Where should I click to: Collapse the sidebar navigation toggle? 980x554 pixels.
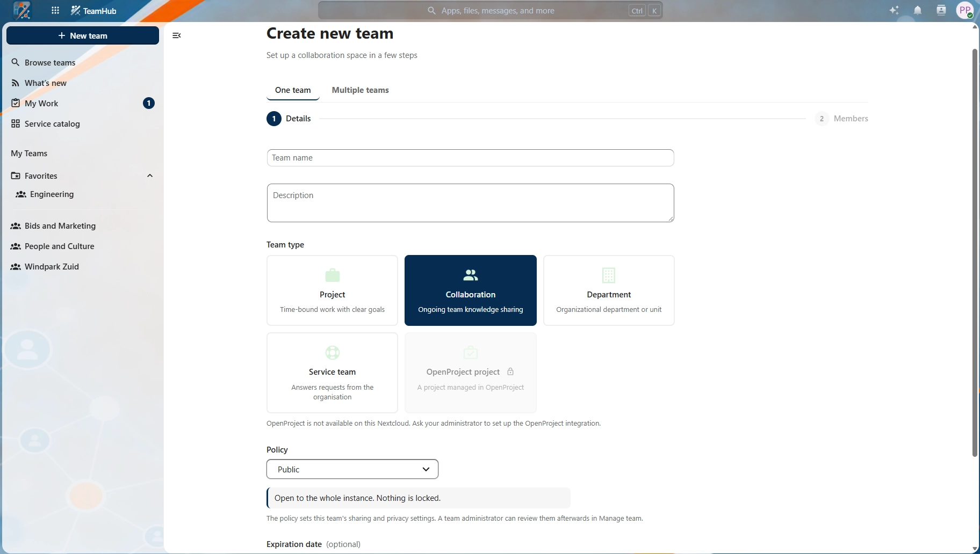(x=176, y=35)
